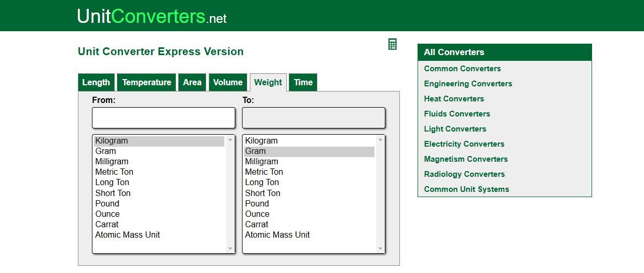Open the Temperature tab
This screenshot has height=273, width=644.
(x=146, y=82)
